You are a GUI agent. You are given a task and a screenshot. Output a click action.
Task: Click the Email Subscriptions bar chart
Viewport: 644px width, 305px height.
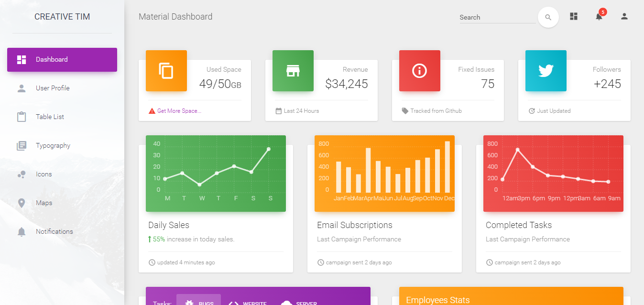(x=384, y=174)
